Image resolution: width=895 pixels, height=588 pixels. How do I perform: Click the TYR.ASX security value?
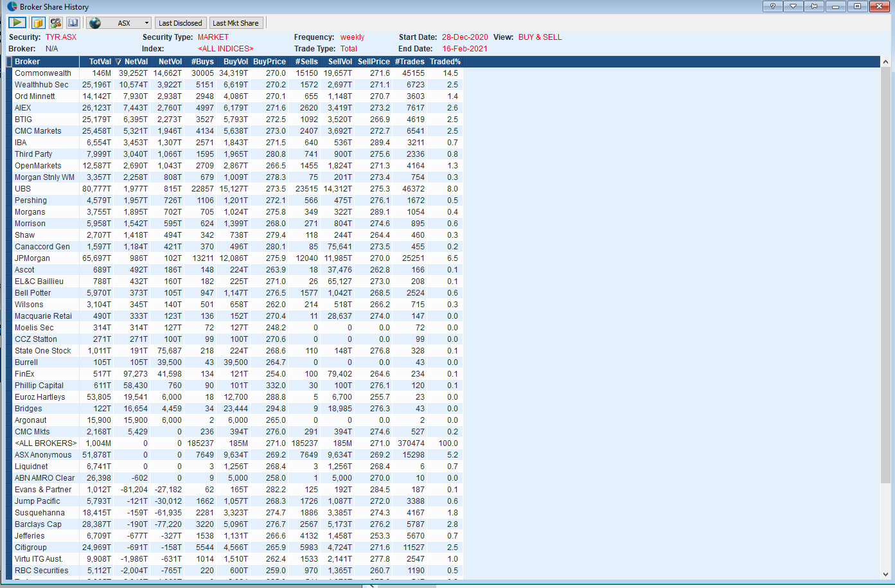(61, 37)
